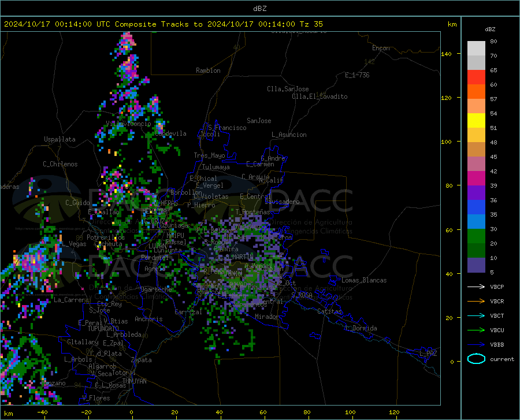This screenshot has width=520, height=420.
Task: Click the 140 km vertical axis tick label
Action: point(446,54)
